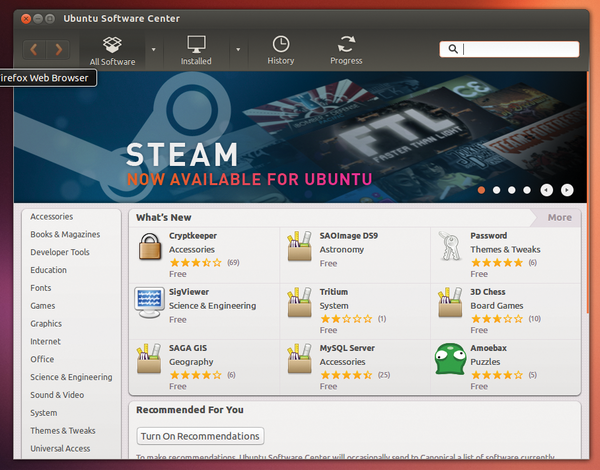Image resolution: width=600 pixels, height=470 pixels.
Task: Open the System sidebar category
Action: pos(44,413)
